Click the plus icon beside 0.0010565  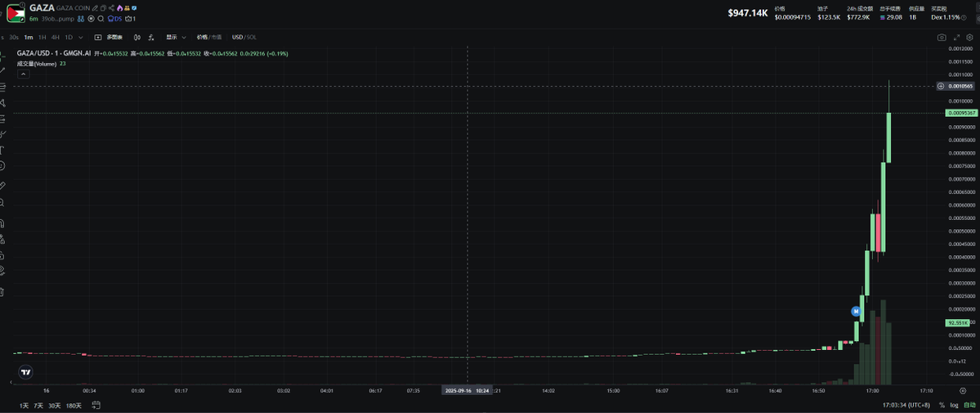[941, 86]
